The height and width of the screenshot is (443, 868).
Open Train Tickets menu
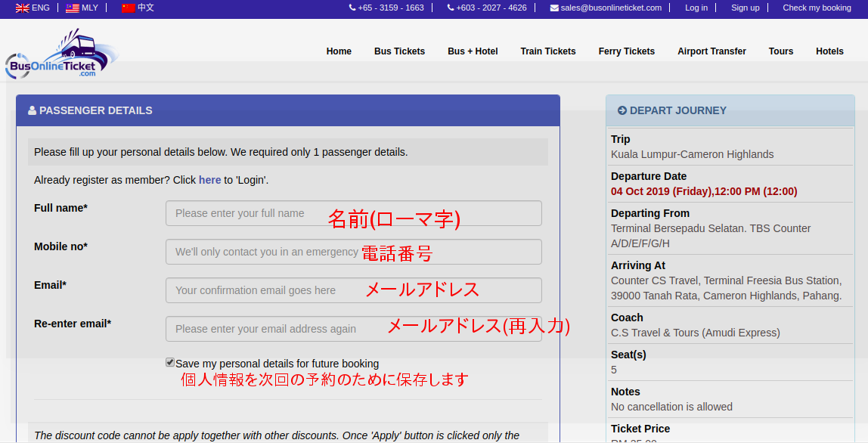click(548, 51)
